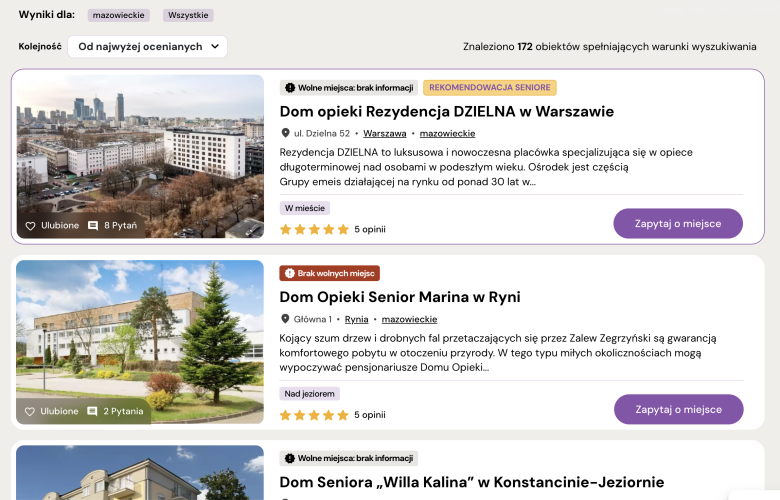Follow the 'Rynia' city link
Viewport: 780px width, 500px height.
(356, 319)
